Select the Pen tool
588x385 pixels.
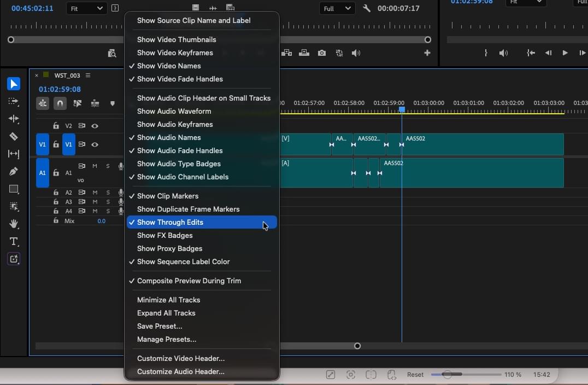pyautogui.click(x=14, y=171)
